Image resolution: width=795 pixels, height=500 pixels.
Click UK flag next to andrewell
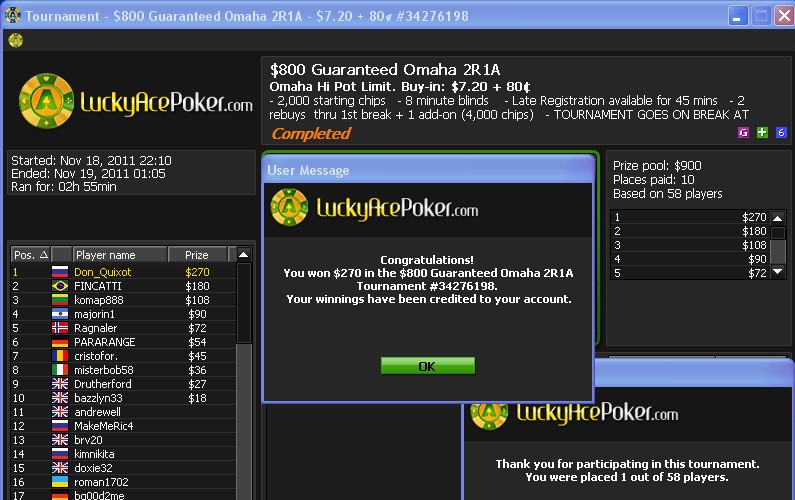[60, 412]
